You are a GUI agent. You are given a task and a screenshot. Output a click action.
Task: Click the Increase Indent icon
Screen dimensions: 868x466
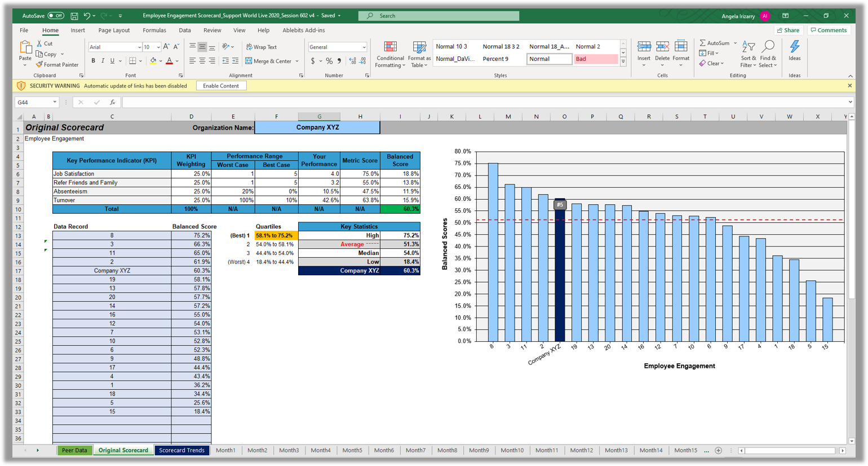click(235, 61)
